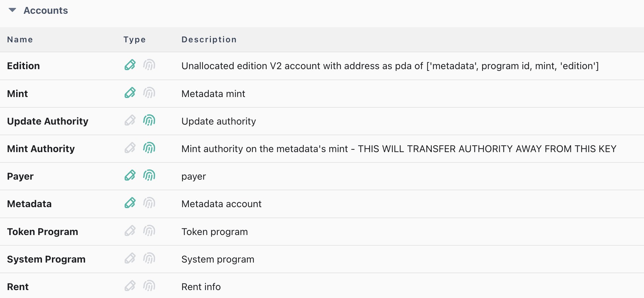Collapse the Accounts section triangle
This screenshot has height=298, width=644.
point(12,10)
